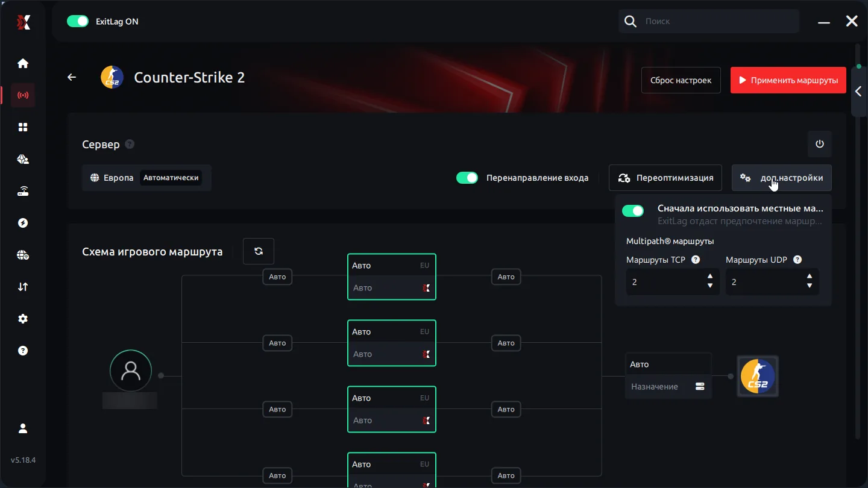
Task: Click Сброс настроек button
Action: click(x=681, y=80)
